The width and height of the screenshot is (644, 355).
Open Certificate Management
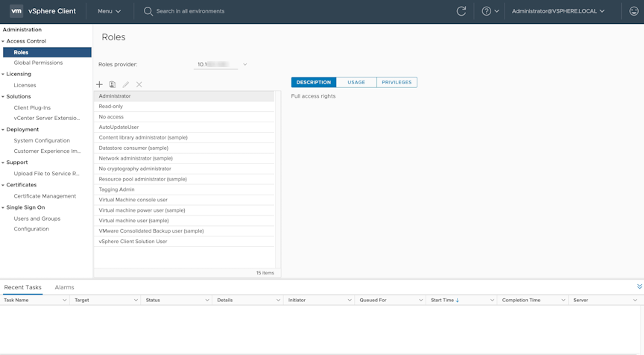45,196
